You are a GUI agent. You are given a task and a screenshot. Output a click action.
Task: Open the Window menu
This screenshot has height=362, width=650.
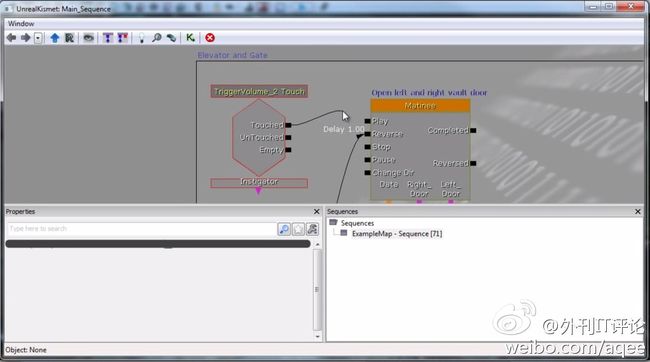(21, 24)
